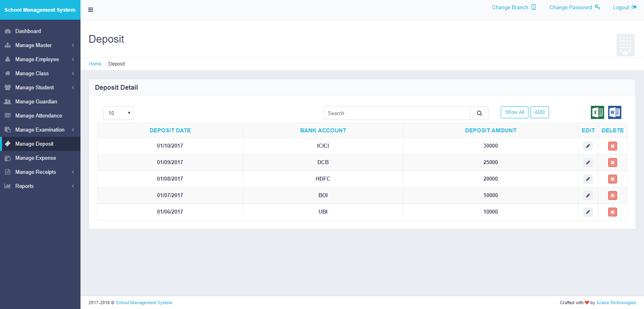Screen dimensions: 644x309
Task: Export deposits to Word document
Action: [615, 113]
